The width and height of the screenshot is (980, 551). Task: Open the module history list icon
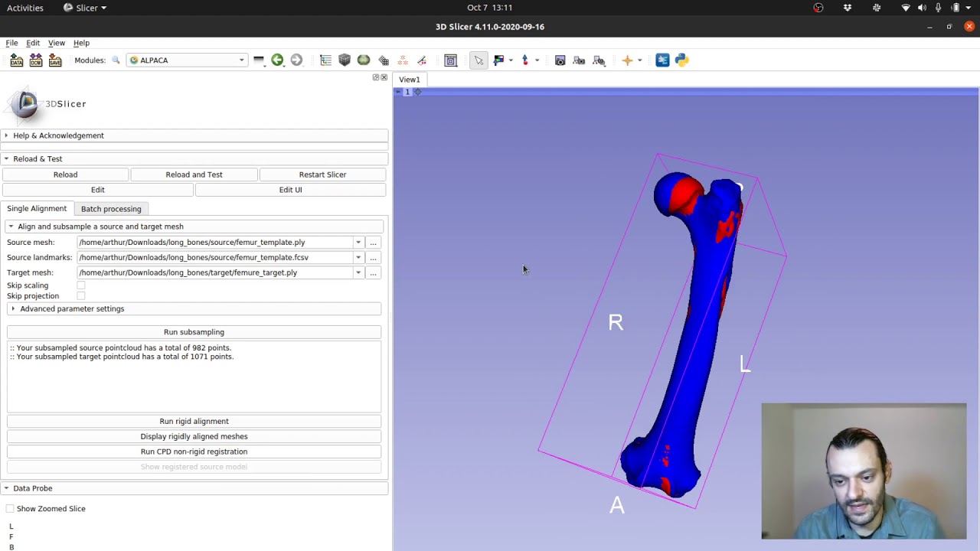click(259, 60)
